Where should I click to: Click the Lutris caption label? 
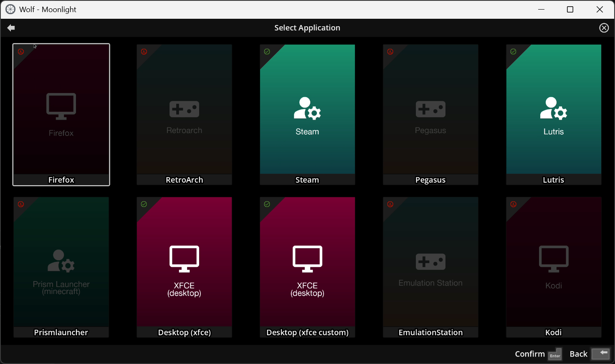pos(554,180)
